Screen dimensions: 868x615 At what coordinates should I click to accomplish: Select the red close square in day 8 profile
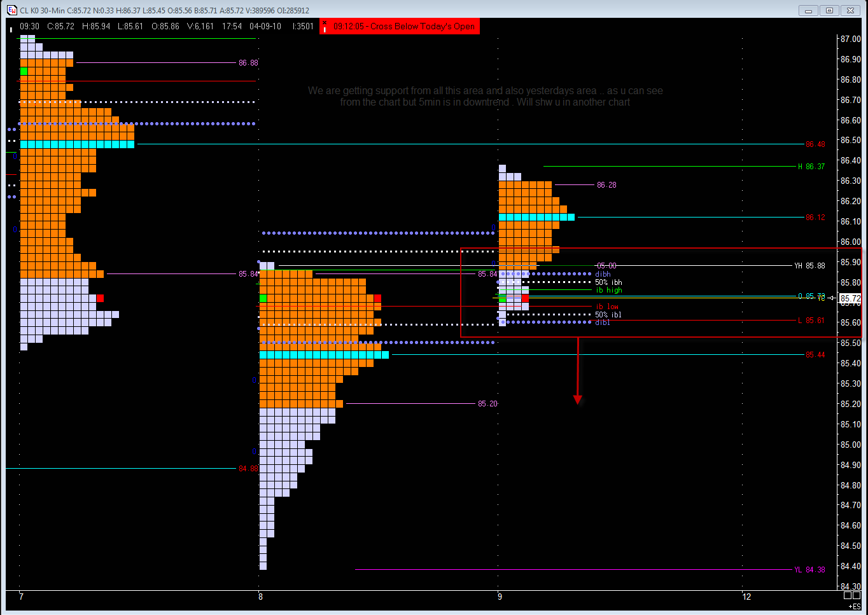point(377,298)
